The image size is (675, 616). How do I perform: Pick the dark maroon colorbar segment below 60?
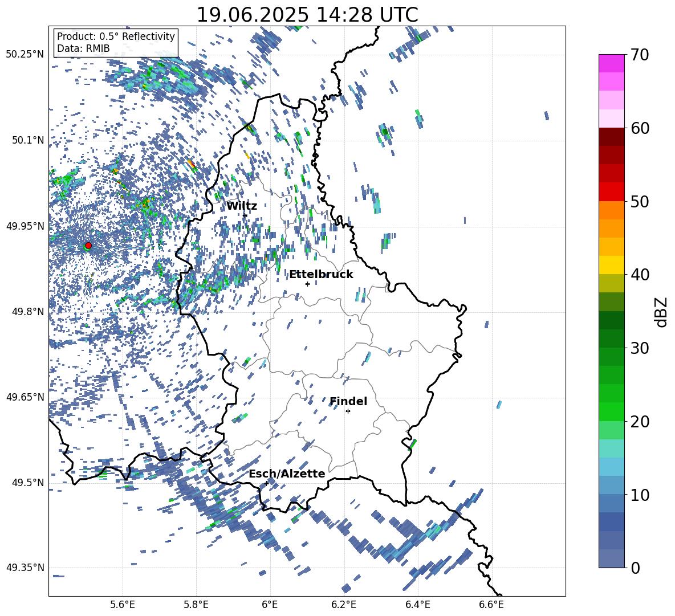tap(612, 137)
